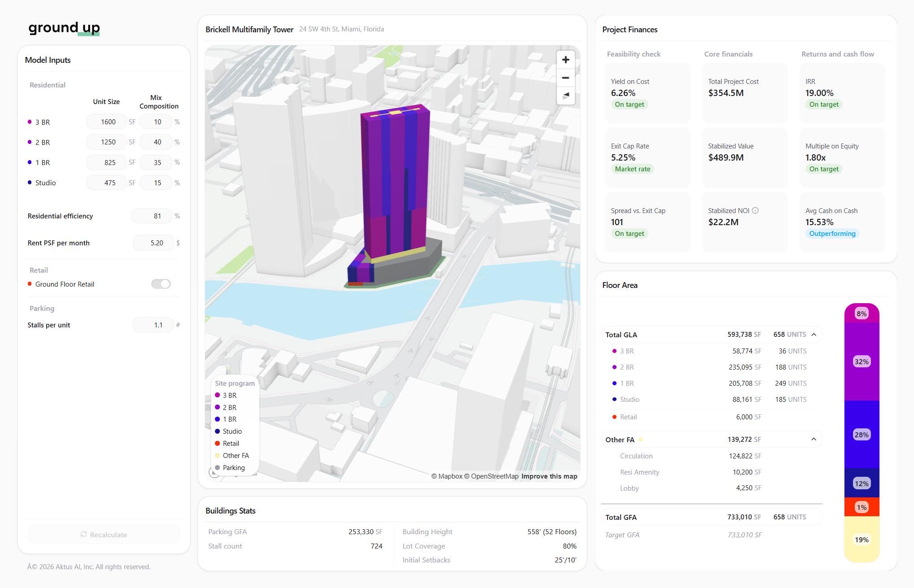This screenshot has width=914, height=588.
Task: Click the 12% dark blue segment
Action: point(862,483)
